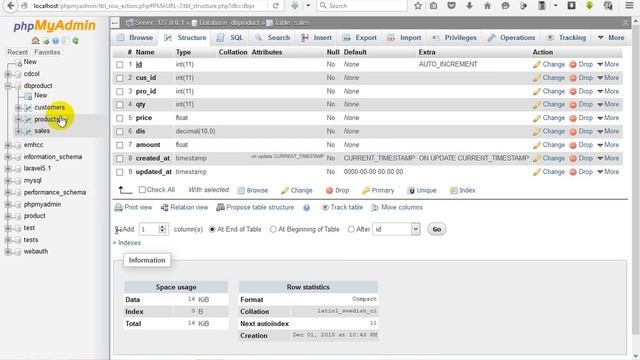This screenshot has height=360, width=640.
Task: Expand the mysql database node
Action: tap(8, 181)
